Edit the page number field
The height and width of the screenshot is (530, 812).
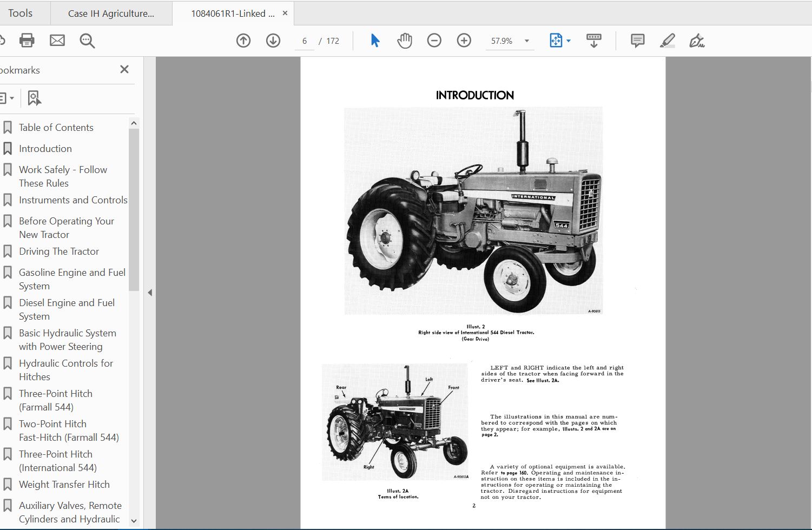(304, 41)
